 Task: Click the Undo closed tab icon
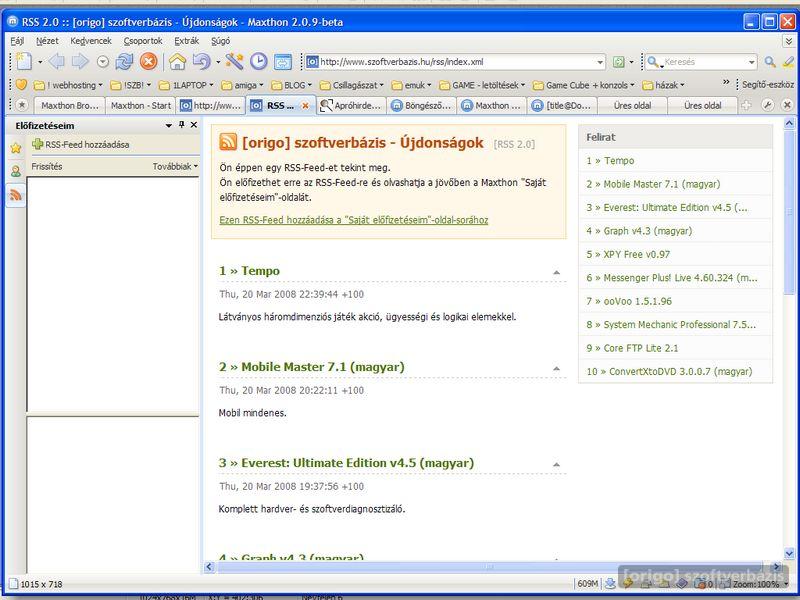(202, 62)
